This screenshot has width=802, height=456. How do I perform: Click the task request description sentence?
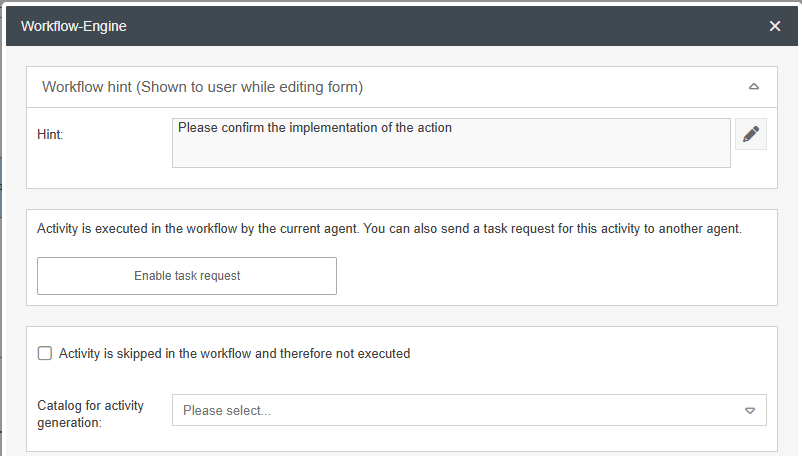tap(389, 228)
